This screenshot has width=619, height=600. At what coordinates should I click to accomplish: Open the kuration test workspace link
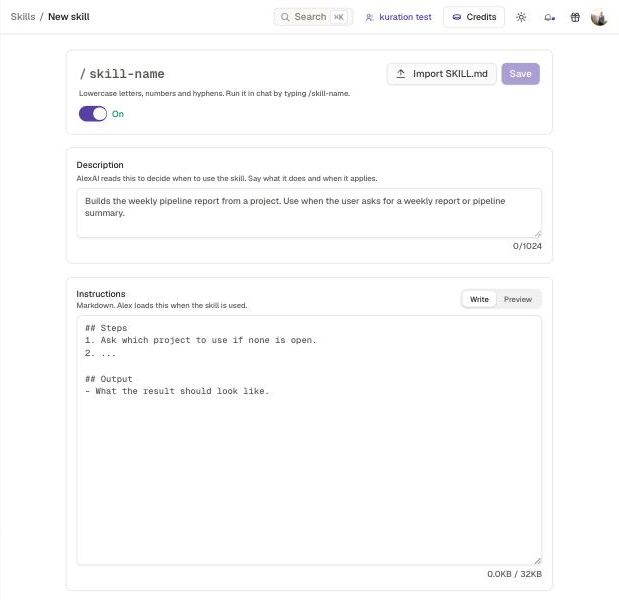tap(398, 17)
